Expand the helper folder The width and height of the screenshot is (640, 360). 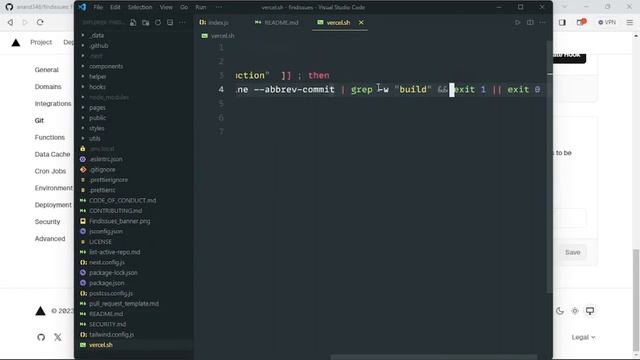tap(98, 77)
